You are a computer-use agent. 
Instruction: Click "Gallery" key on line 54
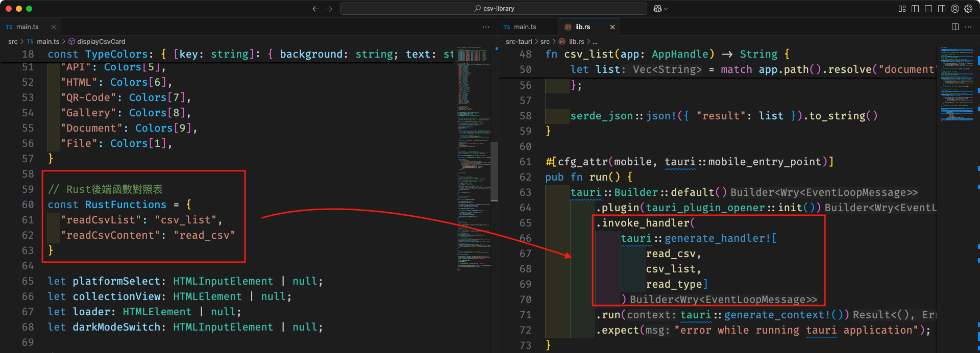pos(88,113)
